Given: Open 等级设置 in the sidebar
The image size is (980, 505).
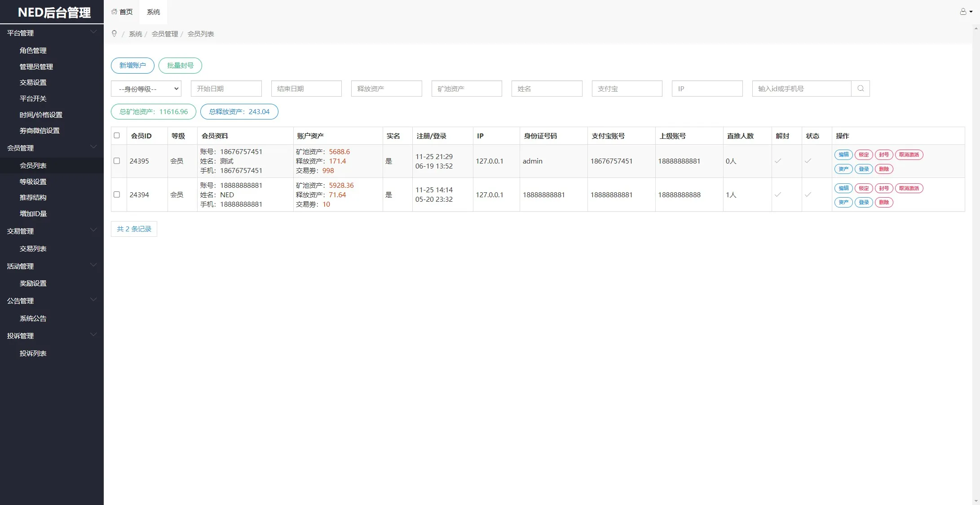Looking at the screenshot, I should (33, 182).
